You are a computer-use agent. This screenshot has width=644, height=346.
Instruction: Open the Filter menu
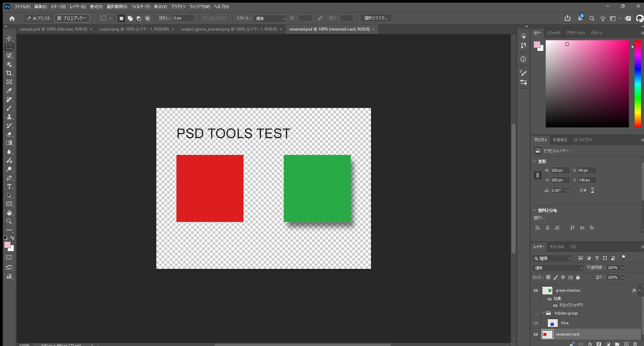tap(140, 7)
